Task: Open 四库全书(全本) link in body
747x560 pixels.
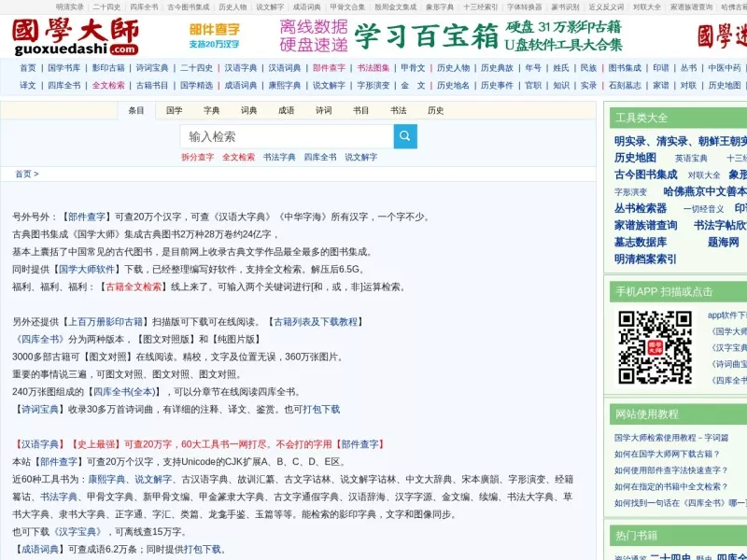Action: (124, 392)
